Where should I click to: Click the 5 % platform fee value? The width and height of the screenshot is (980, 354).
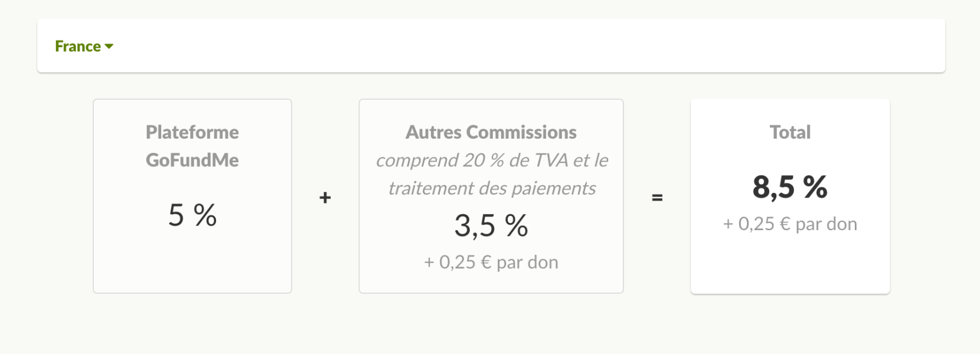(192, 215)
